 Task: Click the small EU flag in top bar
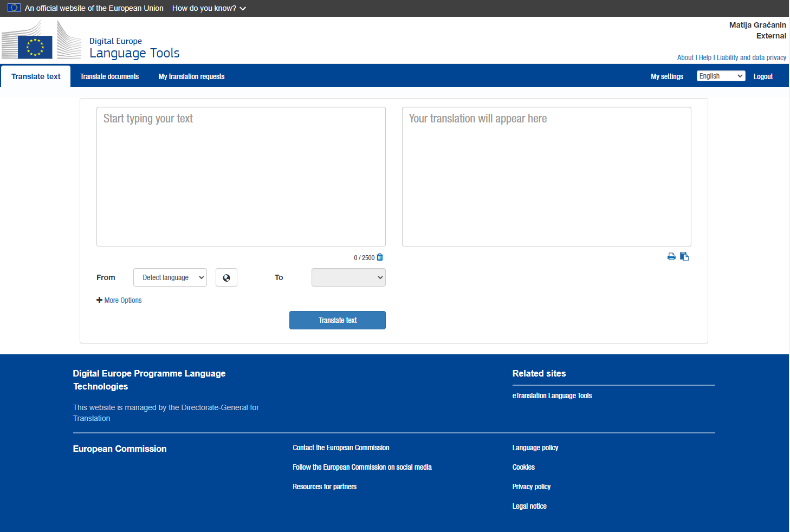[x=14, y=8]
